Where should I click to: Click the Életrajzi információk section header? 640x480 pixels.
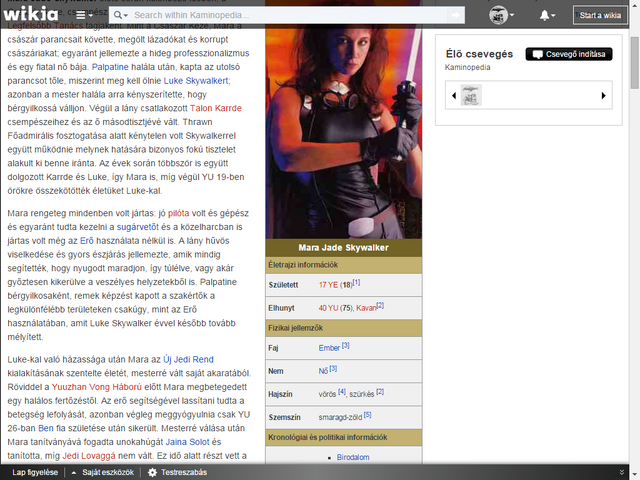(x=344, y=265)
